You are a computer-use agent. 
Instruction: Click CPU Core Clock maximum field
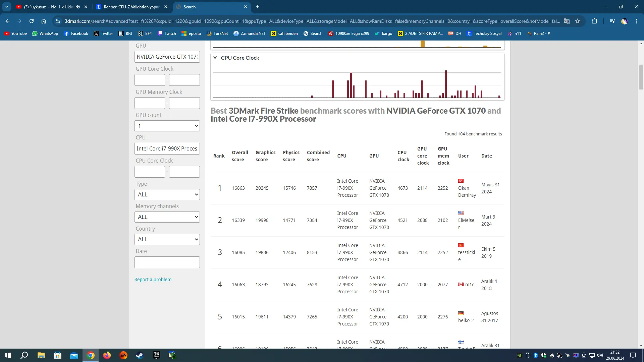click(x=184, y=172)
